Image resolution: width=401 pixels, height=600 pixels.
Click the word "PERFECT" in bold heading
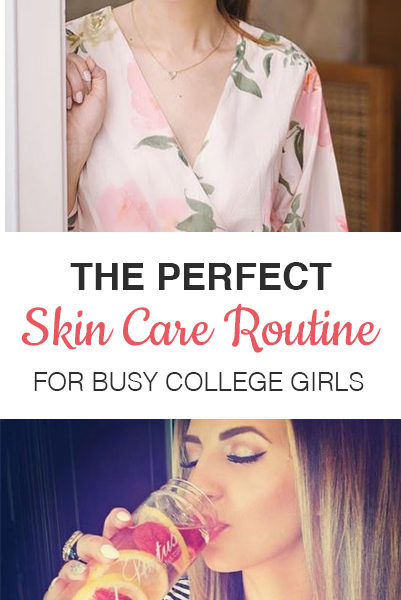coord(245,277)
